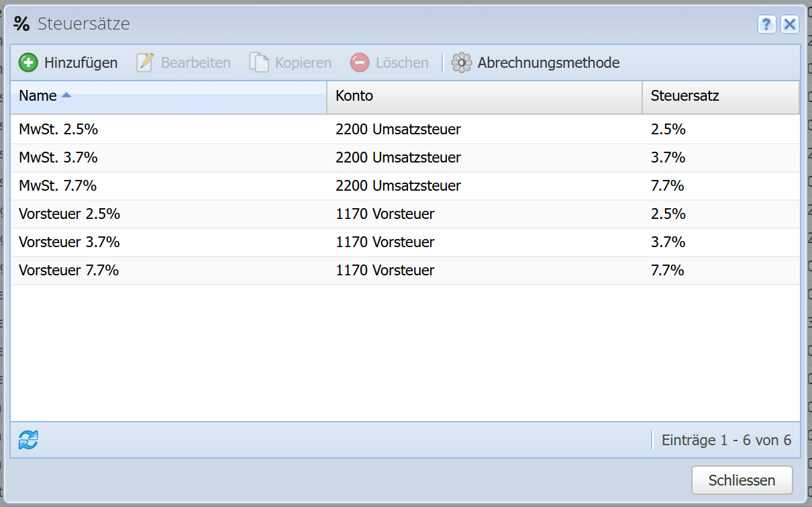Sort by the Konto column header
This screenshot has height=507, width=812.
coord(354,96)
